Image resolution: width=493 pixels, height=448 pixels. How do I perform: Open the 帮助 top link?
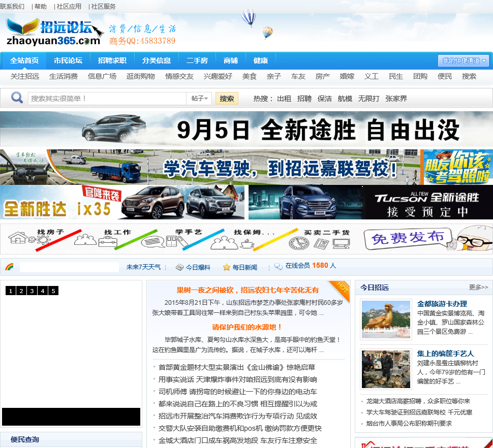(x=40, y=6)
